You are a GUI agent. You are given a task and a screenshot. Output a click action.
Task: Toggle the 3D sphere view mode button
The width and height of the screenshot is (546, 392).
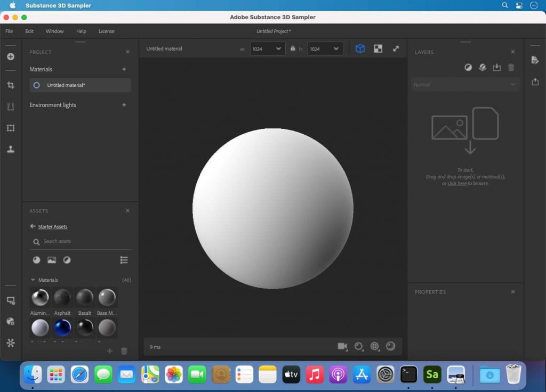[360, 48]
